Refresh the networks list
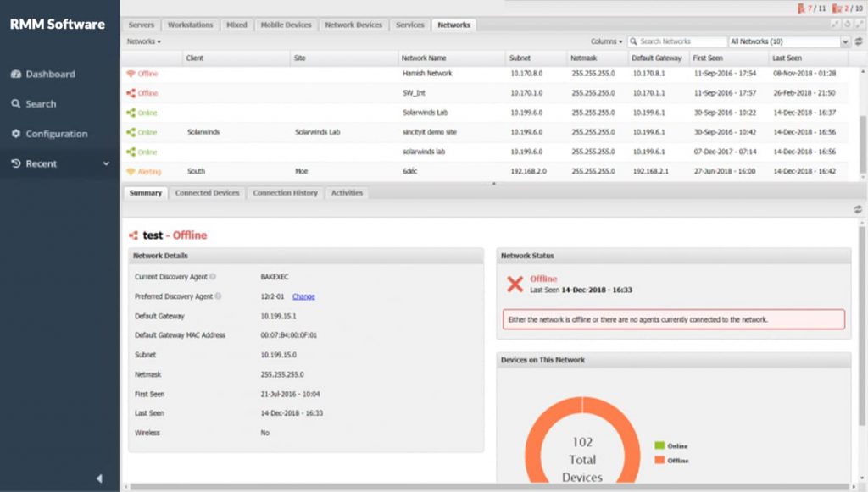This screenshot has width=868, height=492. pos(858,41)
